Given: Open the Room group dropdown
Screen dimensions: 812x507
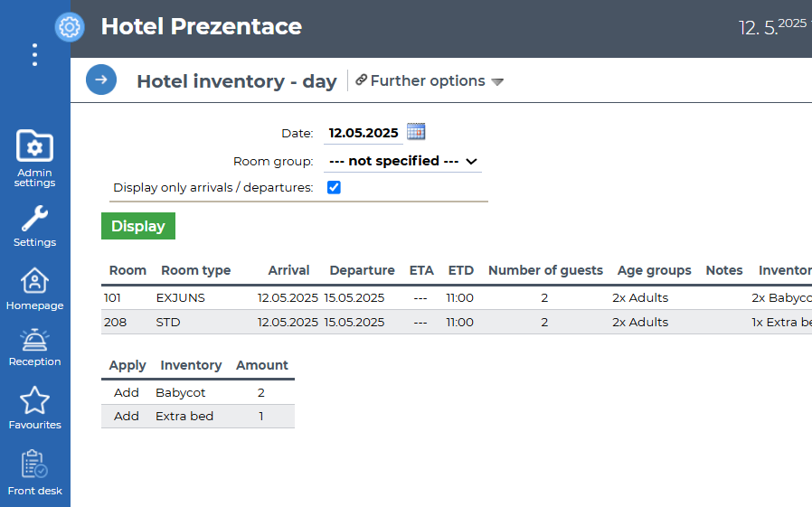Looking at the screenshot, I should point(402,161).
